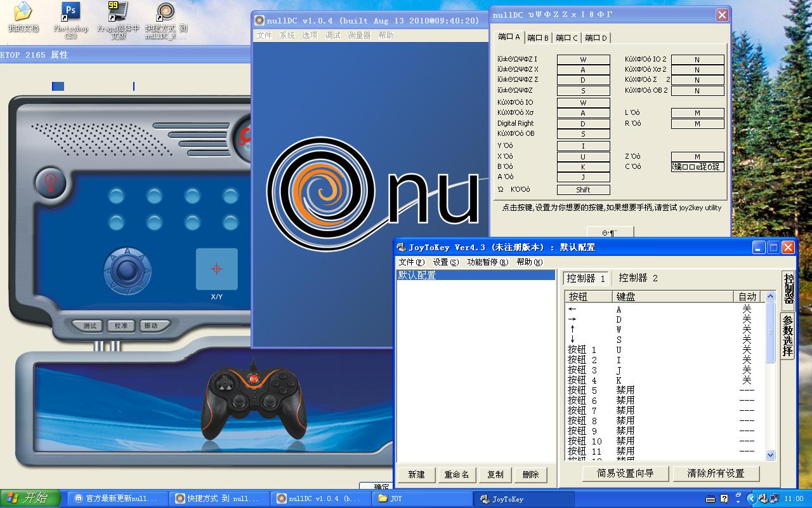Switch to the JOY folder taskbar button
Image resolution: width=812 pixels, height=508 pixels.
pos(422,498)
